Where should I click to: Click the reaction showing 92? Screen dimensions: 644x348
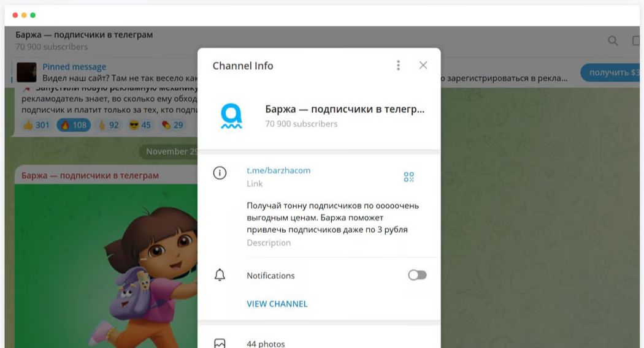point(109,125)
